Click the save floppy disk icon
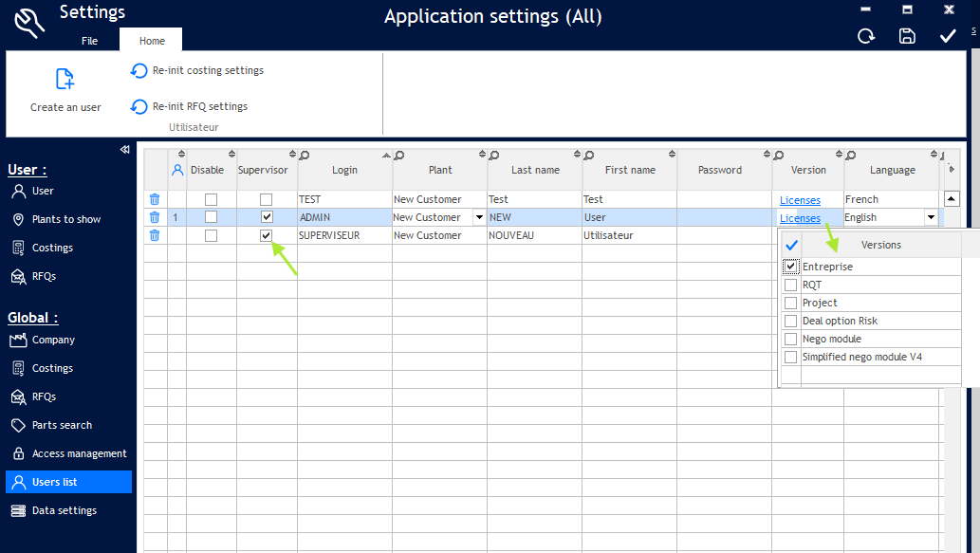980x553 pixels. [907, 36]
